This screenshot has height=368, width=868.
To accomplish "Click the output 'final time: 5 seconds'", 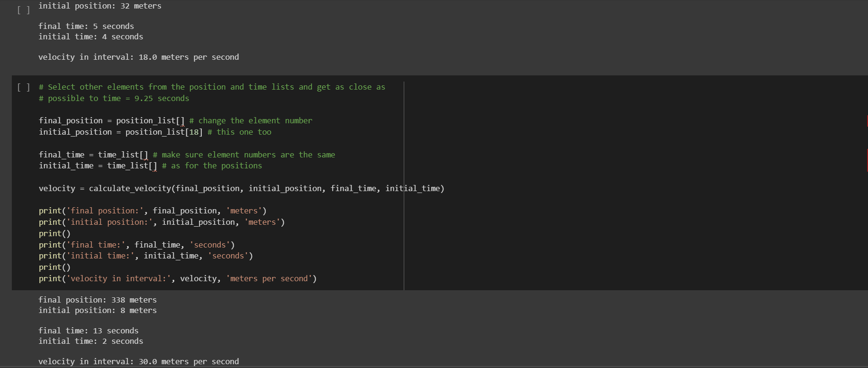I will [86, 26].
